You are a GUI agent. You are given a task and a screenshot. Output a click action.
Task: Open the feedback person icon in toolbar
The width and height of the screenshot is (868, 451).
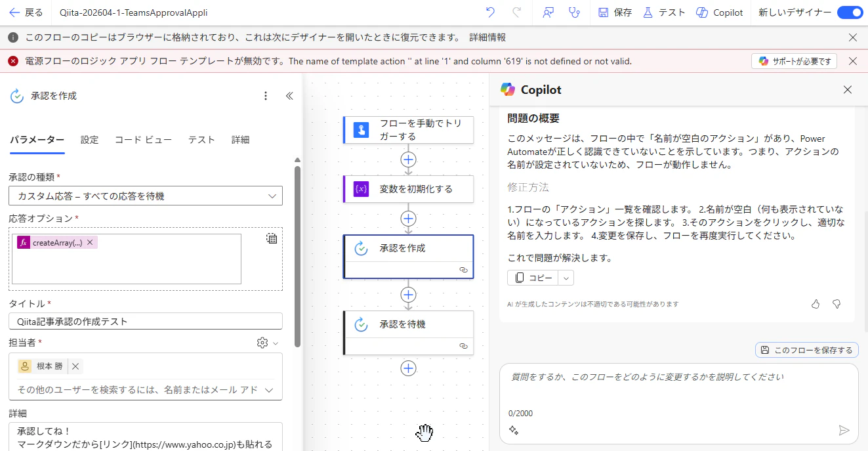(548, 12)
